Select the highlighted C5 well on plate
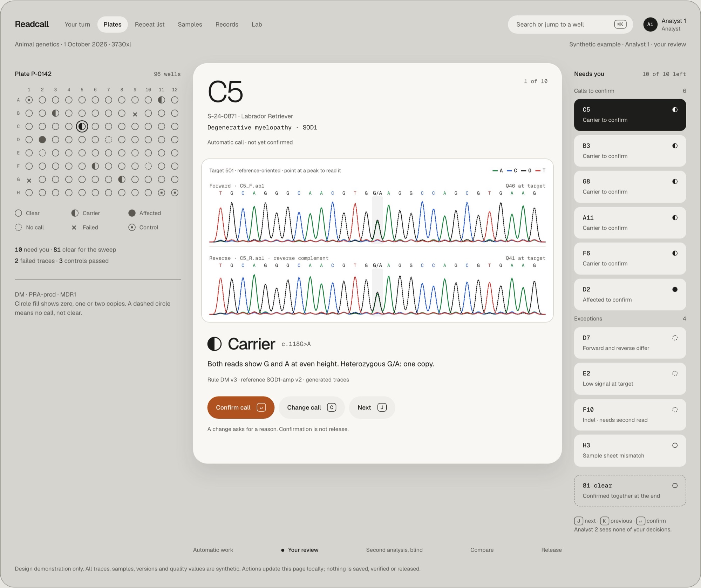The image size is (701, 588). pos(82,126)
